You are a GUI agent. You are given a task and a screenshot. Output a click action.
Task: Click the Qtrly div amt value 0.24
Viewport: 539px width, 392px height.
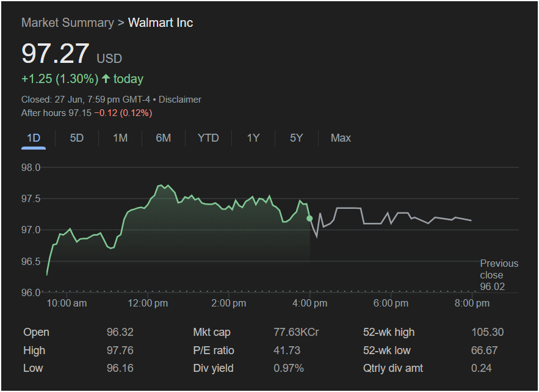point(481,368)
